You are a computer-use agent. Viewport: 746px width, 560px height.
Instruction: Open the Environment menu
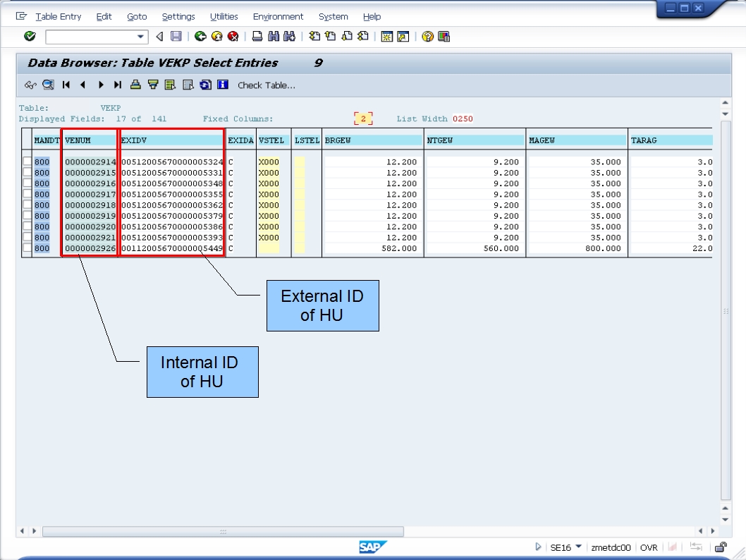point(279,16)
